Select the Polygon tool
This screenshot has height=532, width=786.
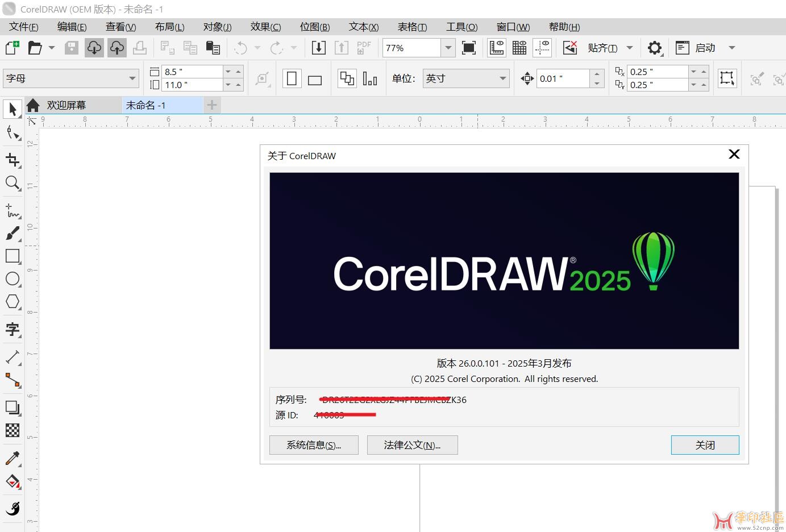(x=13, y=302)
